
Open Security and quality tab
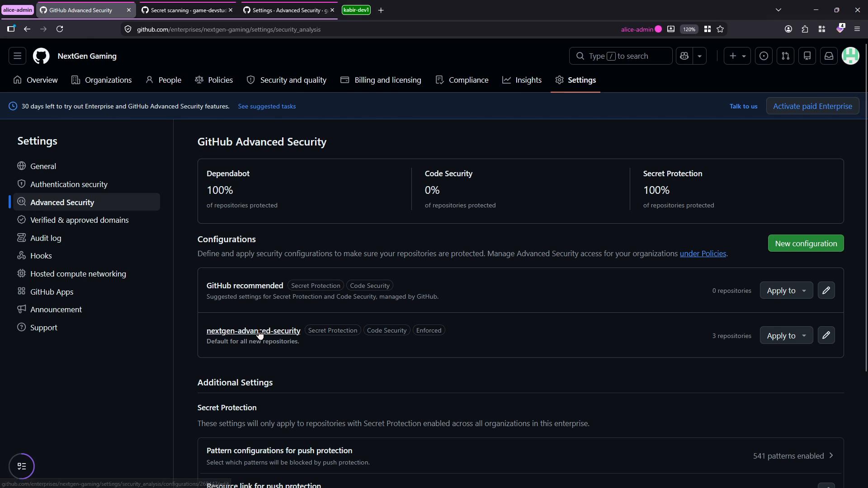pyautogui.click(x=287, y=80)
